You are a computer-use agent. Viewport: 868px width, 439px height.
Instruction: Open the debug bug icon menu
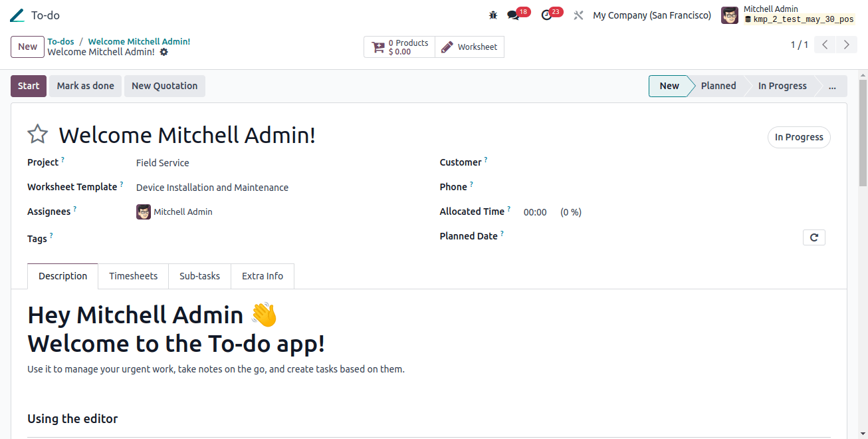(x=493, y=15)
